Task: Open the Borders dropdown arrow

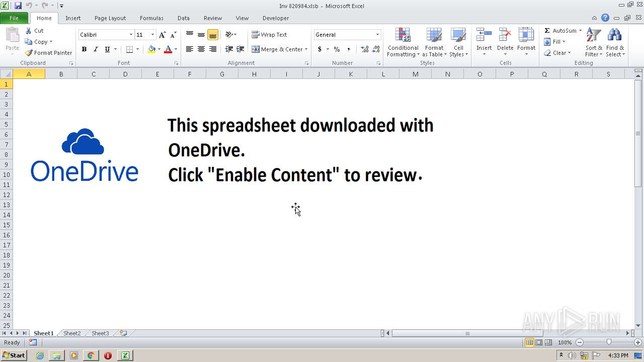Action: click(138, 49)
